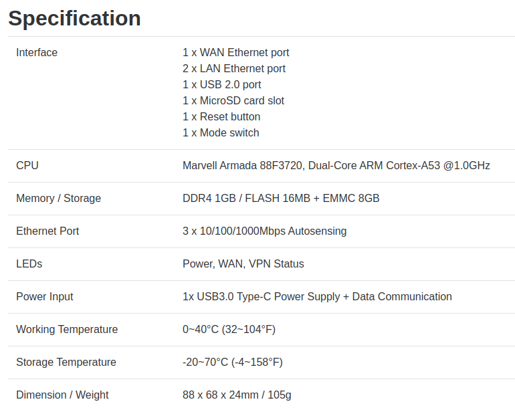Viewport: 515px width, 420px height.
Task: Select the Interface row label
Action: pos(37,53)
